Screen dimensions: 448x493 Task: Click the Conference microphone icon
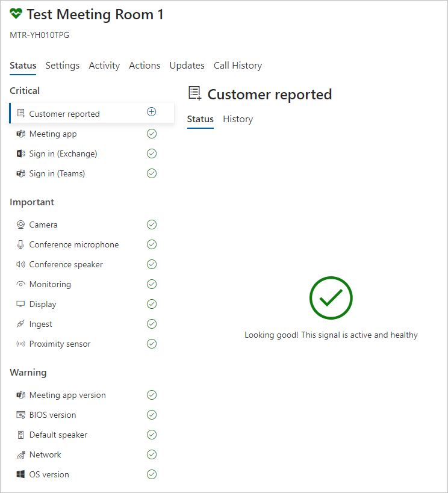pos(20,244)
